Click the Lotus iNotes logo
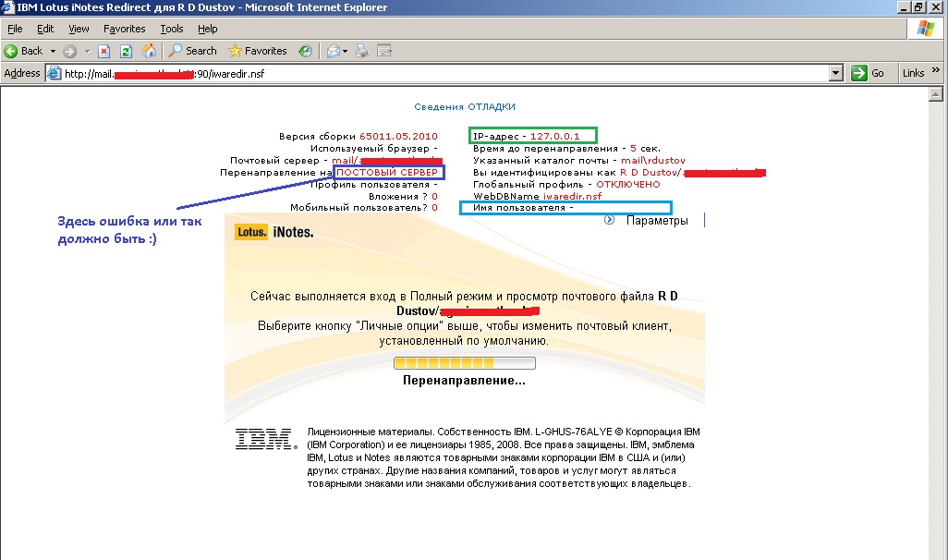The height and width of the screenshot is (560, 948). tap(274, 232)
